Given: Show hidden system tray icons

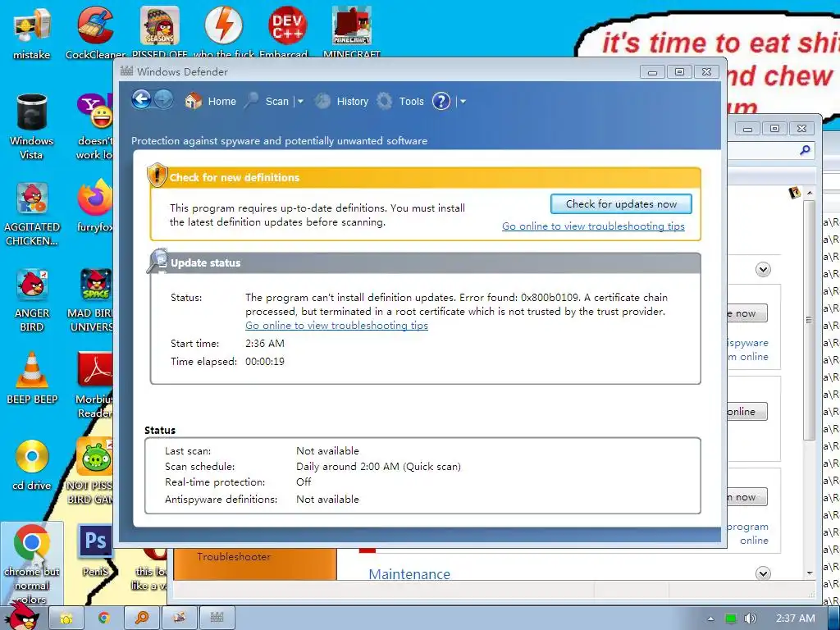Looking at the screenshot, I should click(710, 619).
